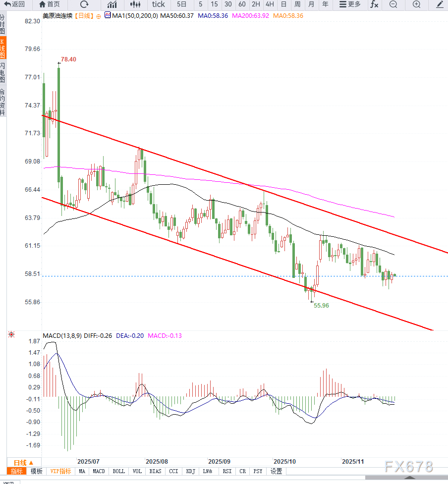The height and width of the screenshot is (484, 448).
Task: Go to 首页 home page
Action: 50,4
